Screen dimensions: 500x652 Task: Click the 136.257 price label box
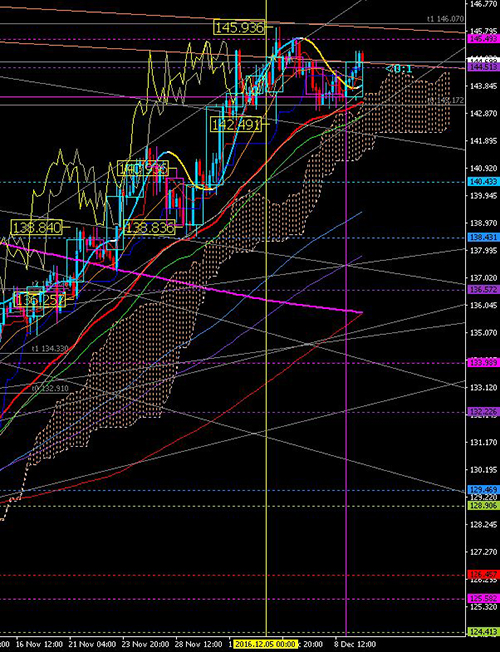tap(40, 300)
